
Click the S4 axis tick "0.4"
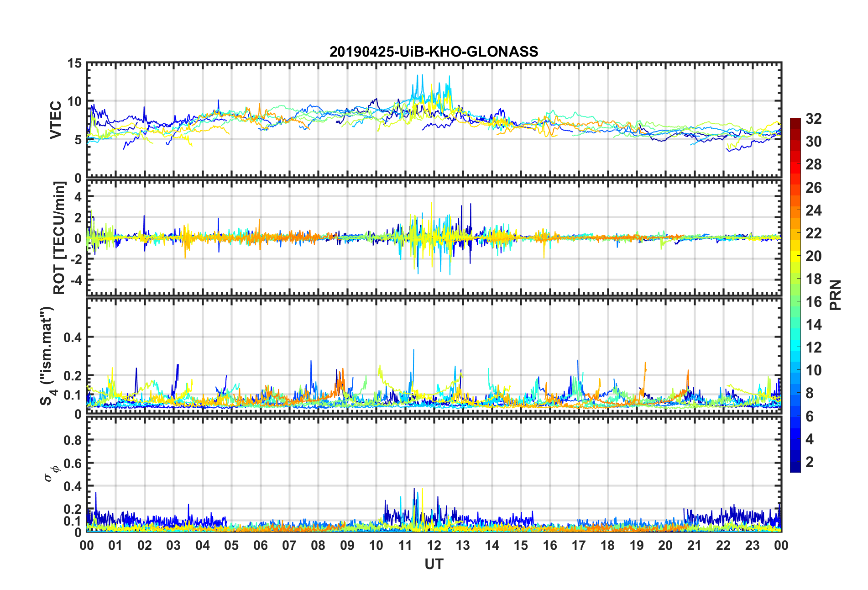tap(73, 337)
